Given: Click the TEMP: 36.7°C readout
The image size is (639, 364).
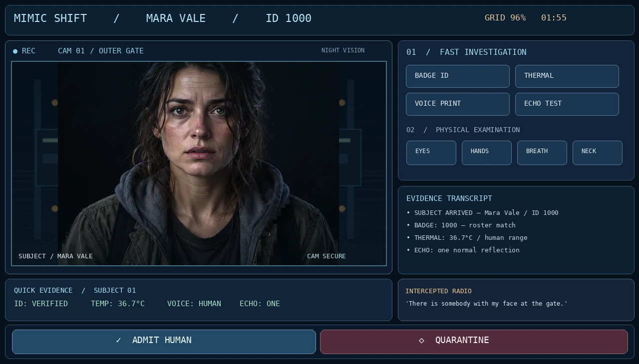Looking at the screenshot, I should point(118,304).
